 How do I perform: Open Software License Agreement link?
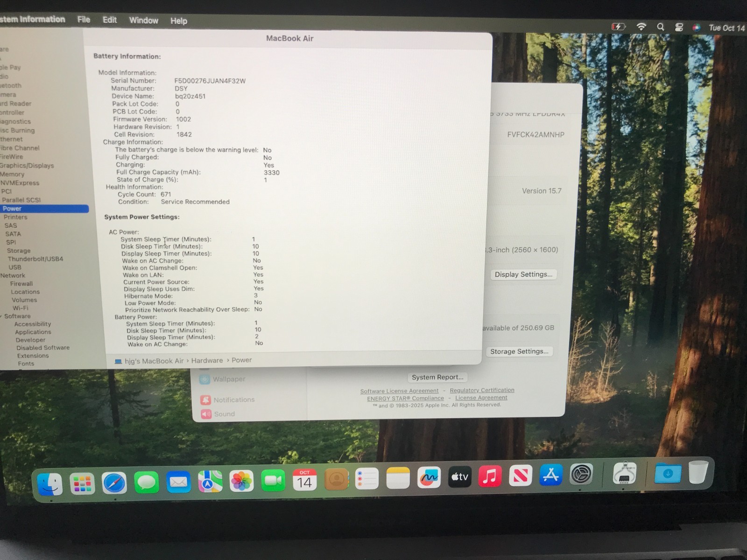coord(399,391)
